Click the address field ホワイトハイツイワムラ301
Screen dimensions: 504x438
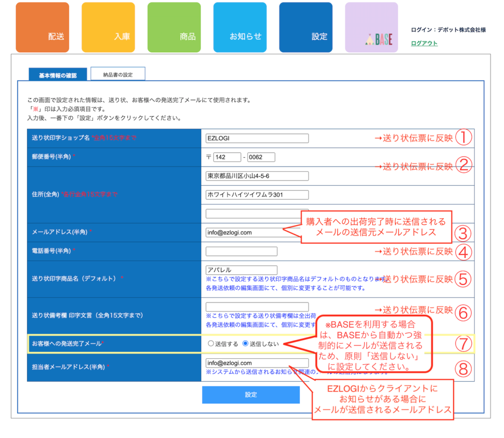click(257, 195)
